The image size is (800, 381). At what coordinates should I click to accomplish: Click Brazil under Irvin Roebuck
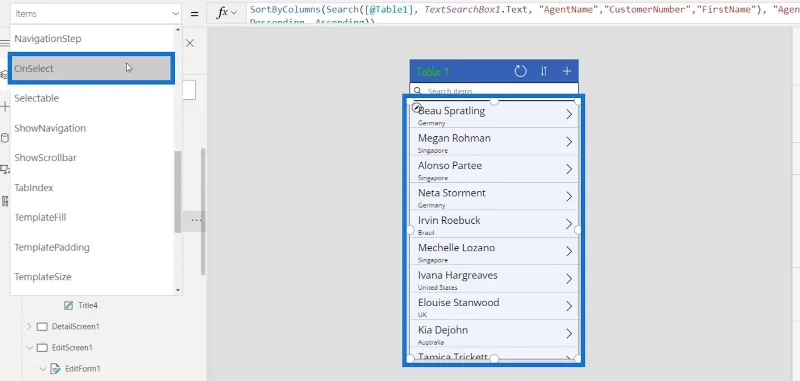click(426, 233)
